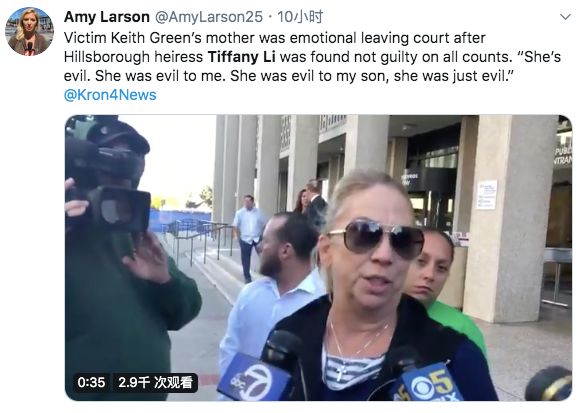This screenshot has width=580, height=413.
Task: Play the embedded courthouse video
Action: pos(318,258)
